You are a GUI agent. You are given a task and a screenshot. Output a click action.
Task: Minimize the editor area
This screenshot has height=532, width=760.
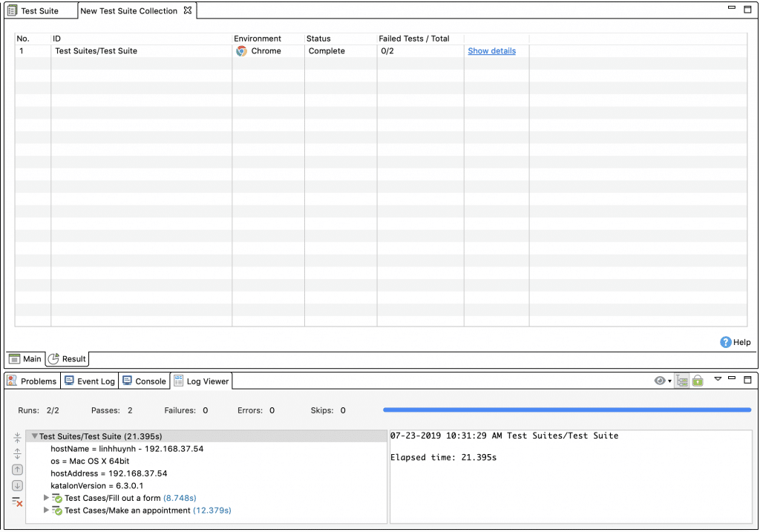point(732,7)
